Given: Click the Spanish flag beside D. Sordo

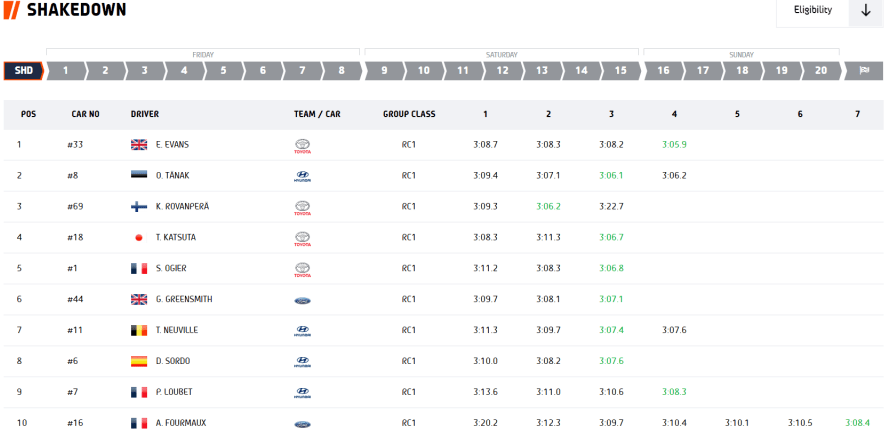Looking at the screenshot, I should point(139,361).
